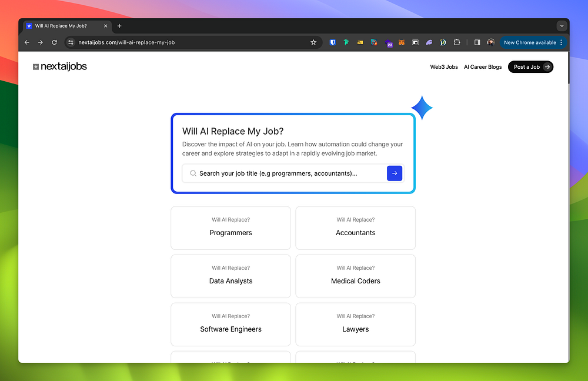
Task: Open the Web3 Jobs link
Action: (443, 67)
